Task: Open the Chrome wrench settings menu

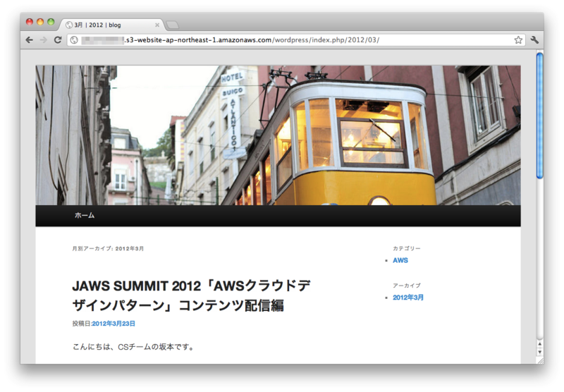Action: click(534, 40)
